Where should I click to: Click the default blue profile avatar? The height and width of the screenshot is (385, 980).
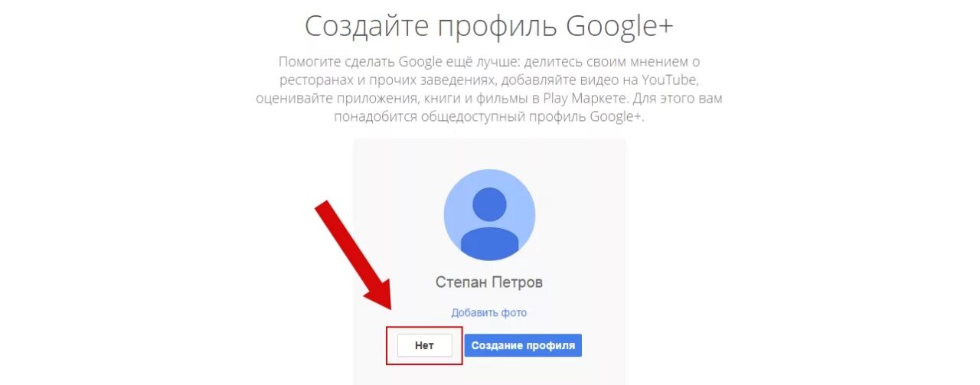(489, 215)
